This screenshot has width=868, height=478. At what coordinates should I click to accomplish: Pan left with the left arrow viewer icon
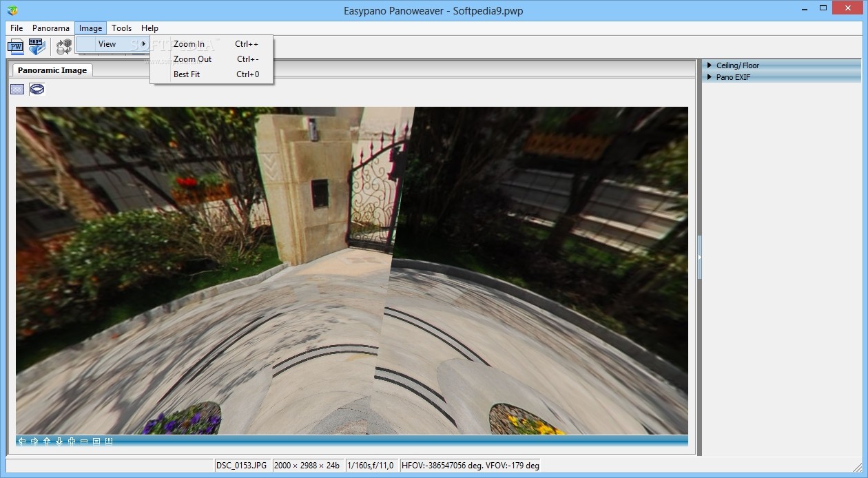(x=22, y=441)
